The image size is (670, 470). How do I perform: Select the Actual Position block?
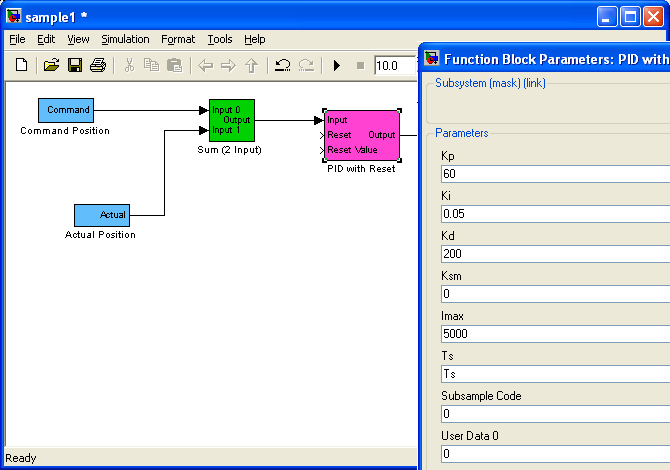pyautogui.click(x=102, y=215)
